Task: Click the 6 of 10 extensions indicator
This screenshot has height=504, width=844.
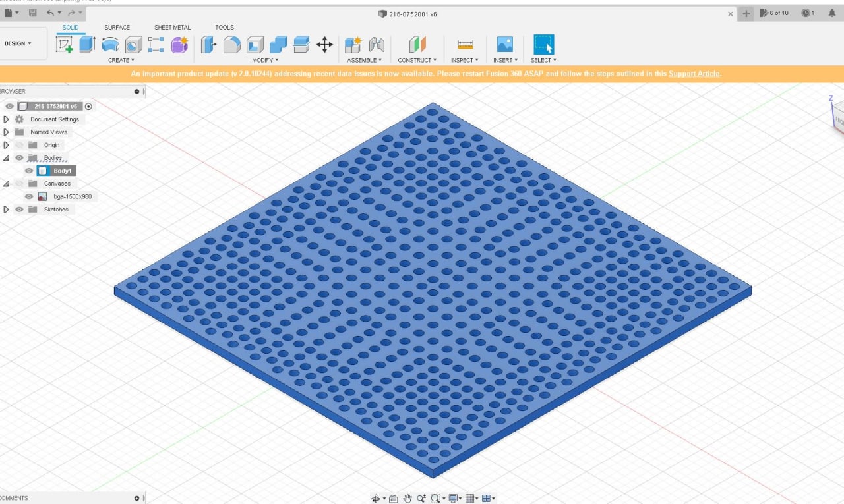Action: click(x=774, y=13)
